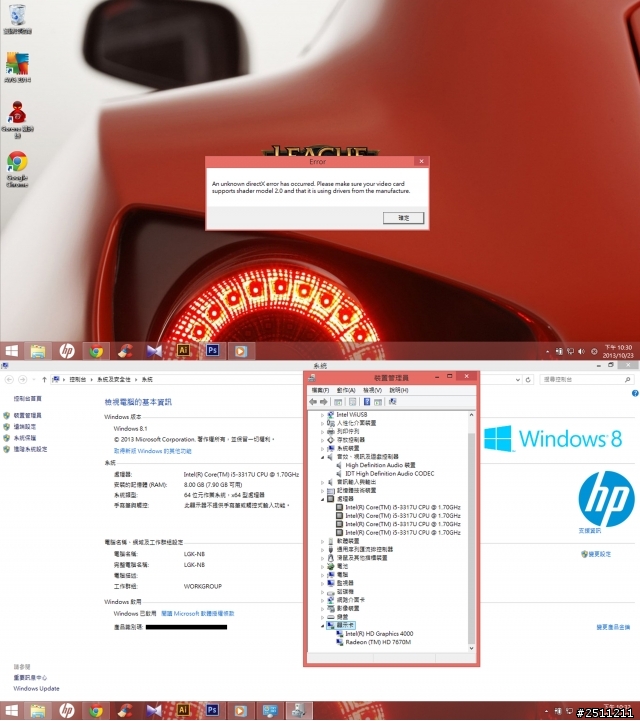The width and height of the screenshot is (640, 721).
Task: Click the refresh icon beside the System address bar
Action: tap(528, 380)
